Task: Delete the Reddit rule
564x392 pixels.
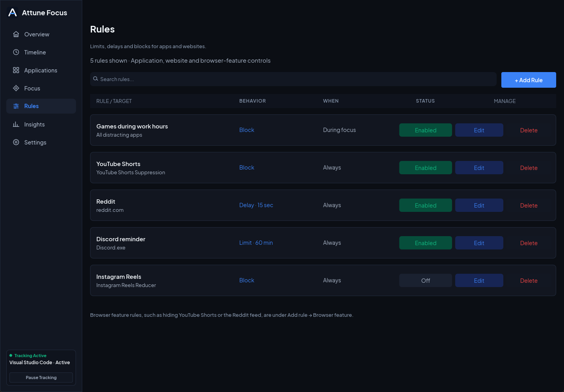Action: coord(529,205)
